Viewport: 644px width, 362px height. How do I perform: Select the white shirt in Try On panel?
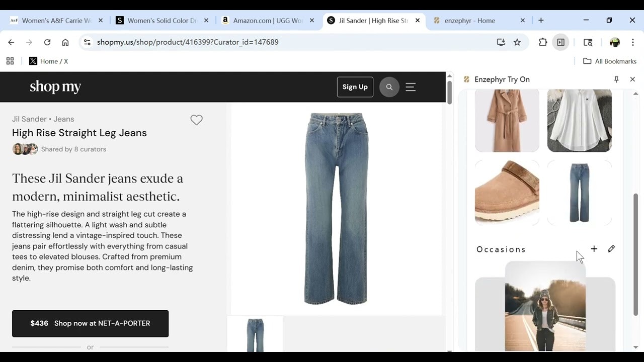580,120
